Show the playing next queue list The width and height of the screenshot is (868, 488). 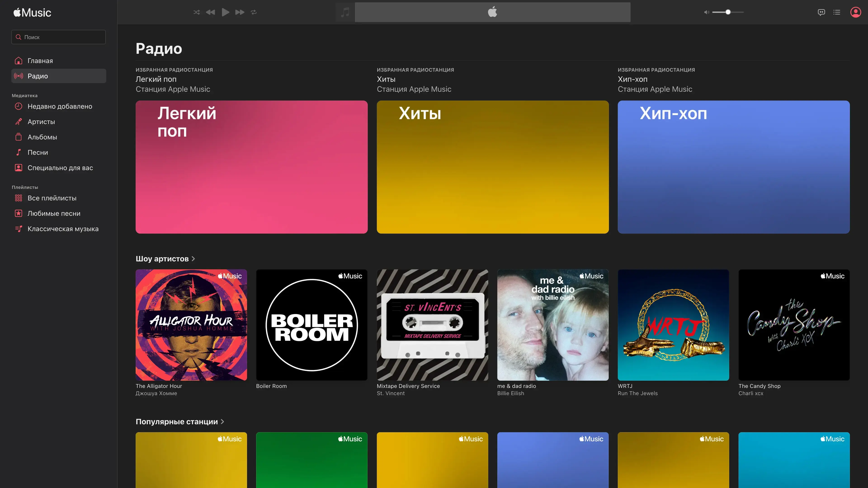click(x=837, y=12)
